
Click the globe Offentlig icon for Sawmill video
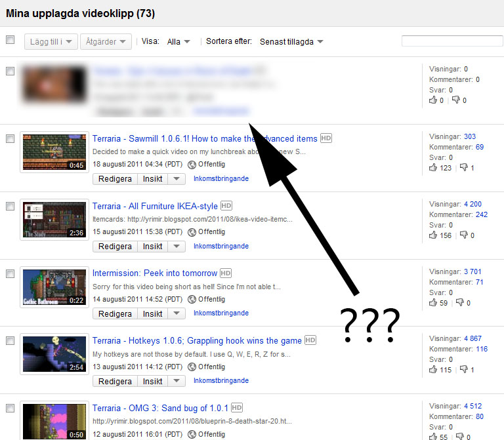point(192,165)
